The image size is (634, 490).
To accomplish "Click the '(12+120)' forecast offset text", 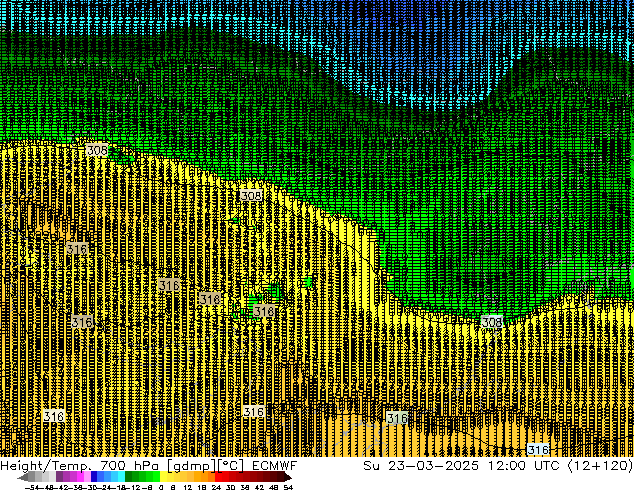I will click(x=600, y=466).
